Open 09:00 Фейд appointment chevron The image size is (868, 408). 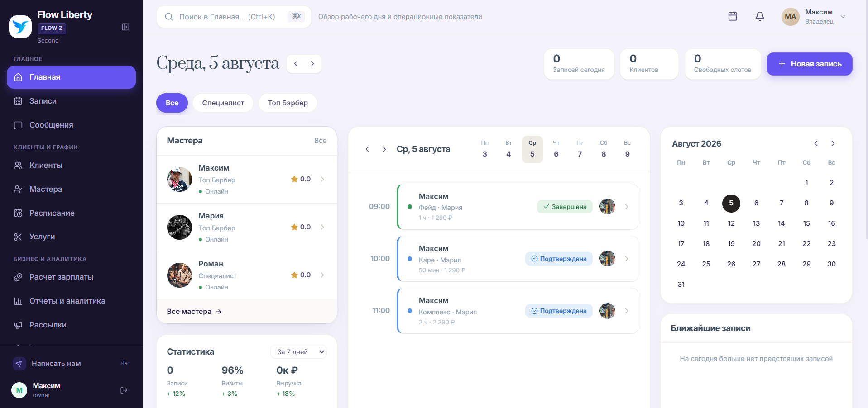point(627,207)
